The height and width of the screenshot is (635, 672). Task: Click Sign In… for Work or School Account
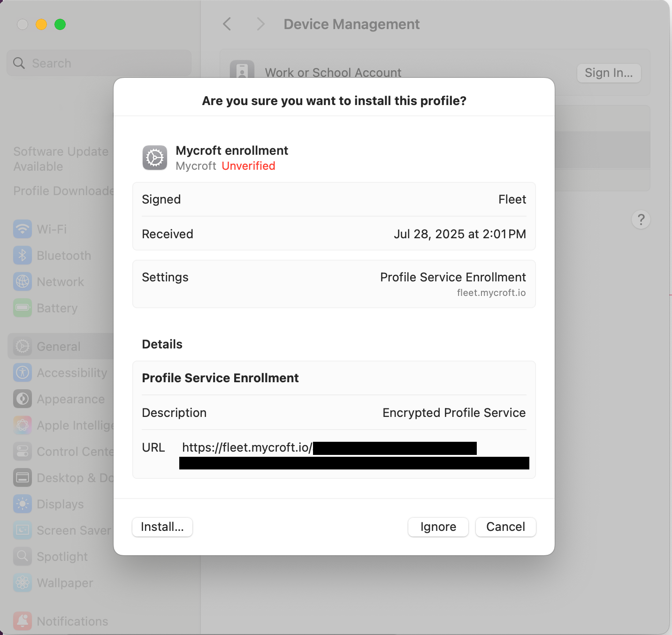(609, 73)
